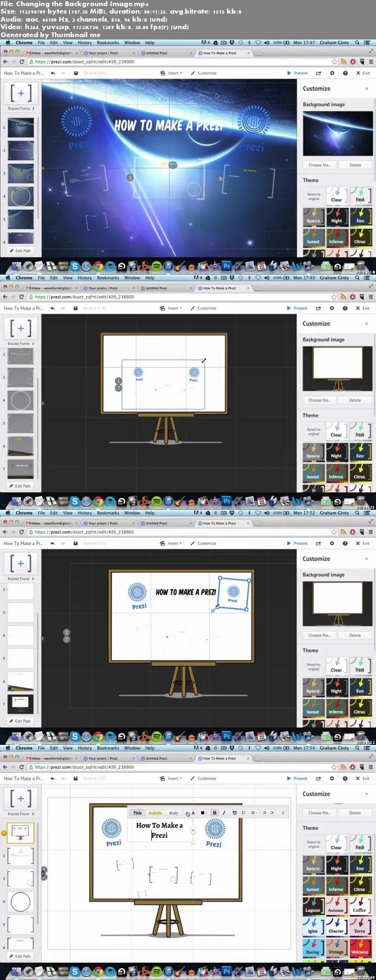This screenshot has width=376, height=980.
Task: Click Delete background in the 17:47 frame
Action: [x=355, y=165]
